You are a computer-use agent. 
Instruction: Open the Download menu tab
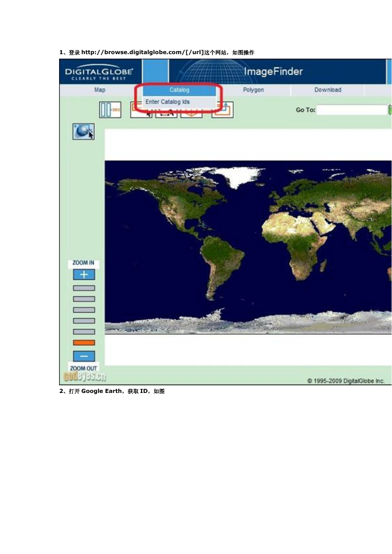pyautogui.click(x=328, y=90)
